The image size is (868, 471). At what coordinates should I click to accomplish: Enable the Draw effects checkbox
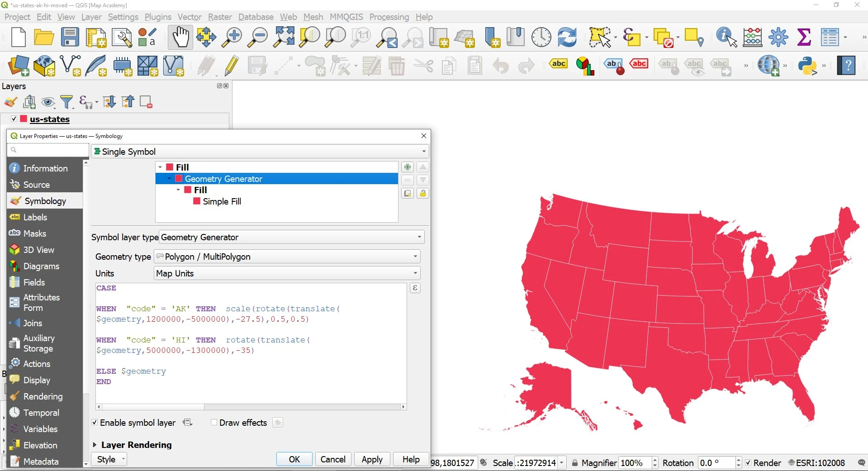[x=214, y=423]
